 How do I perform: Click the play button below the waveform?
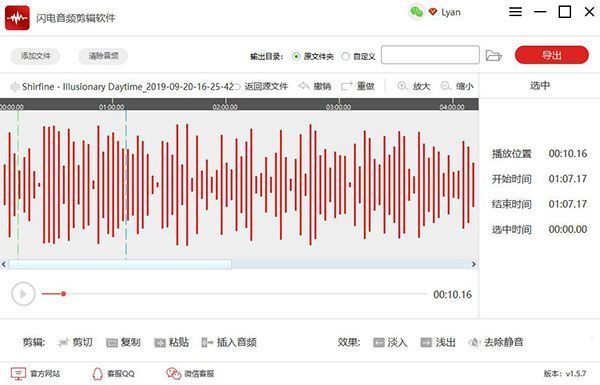[23, 294]
